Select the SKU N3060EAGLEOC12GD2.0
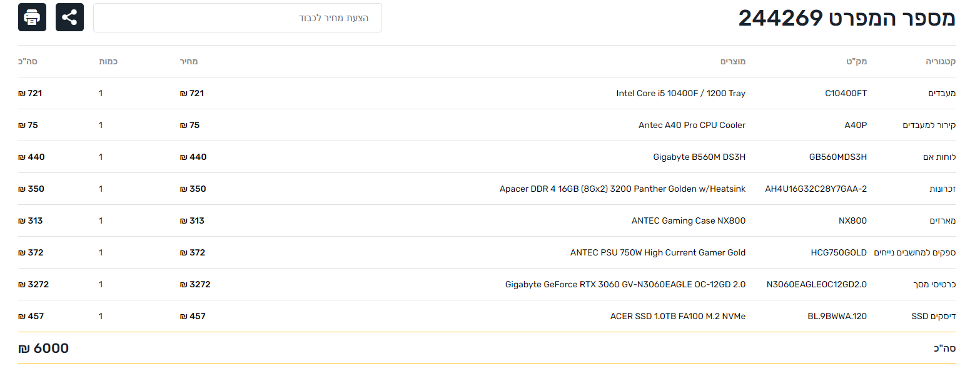The height and width of the screenshot is (371, 980). [x=817, y=285]
